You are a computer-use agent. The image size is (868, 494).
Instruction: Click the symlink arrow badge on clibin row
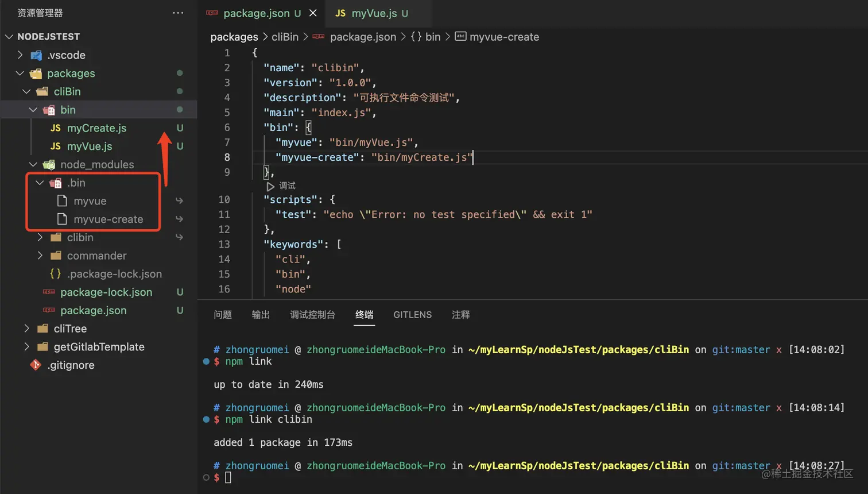click(180, 237)
